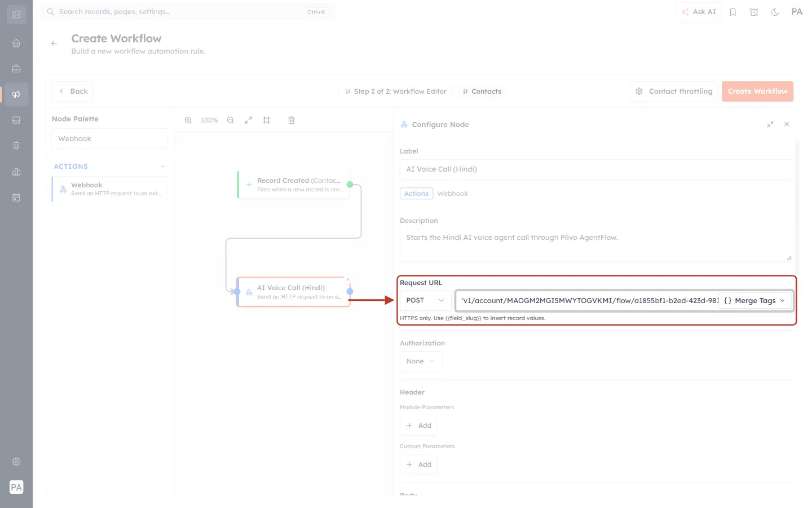The width and height of the screenshot is (812, 508).
Task: Open Contact throttling settings
Action: pyautogui.click(x=674, y=91)
